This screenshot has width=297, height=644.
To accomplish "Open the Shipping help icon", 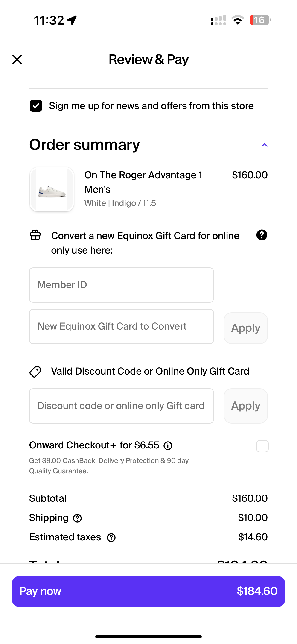I will pos(77,518).
